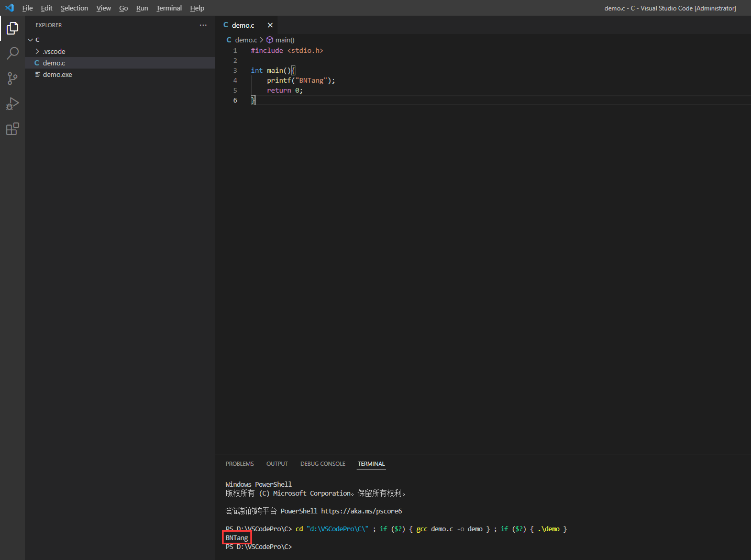Open the Run menu
This screenshot has width=751, height=560.
[142, 8]
